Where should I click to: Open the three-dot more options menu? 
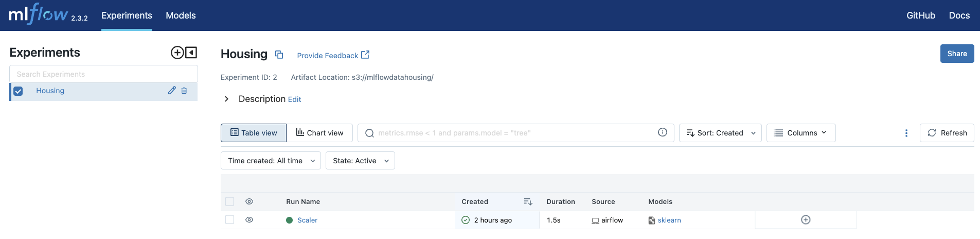pyautogui.click(x=906, y=133)
